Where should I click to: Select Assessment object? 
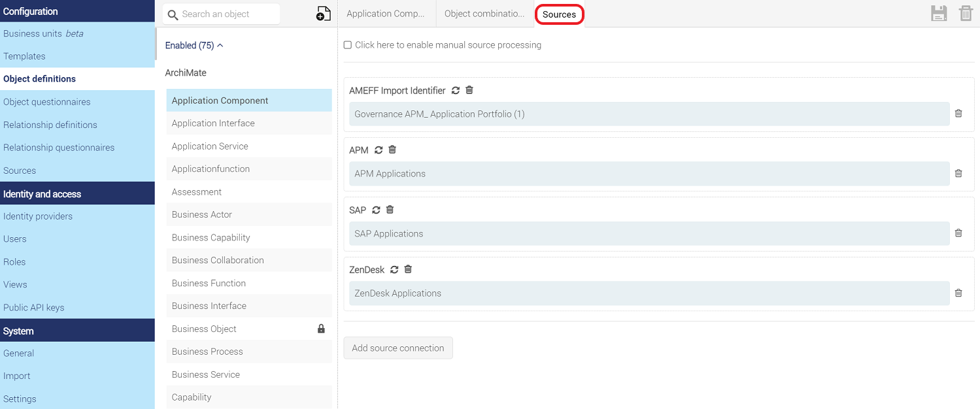pos(249,192)
